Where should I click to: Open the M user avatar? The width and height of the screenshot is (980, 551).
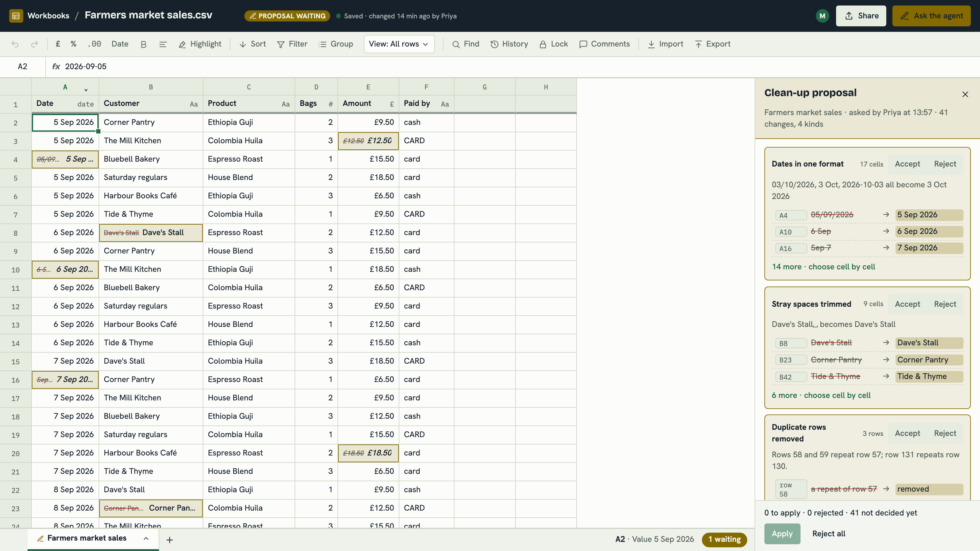tap(823, 16)
